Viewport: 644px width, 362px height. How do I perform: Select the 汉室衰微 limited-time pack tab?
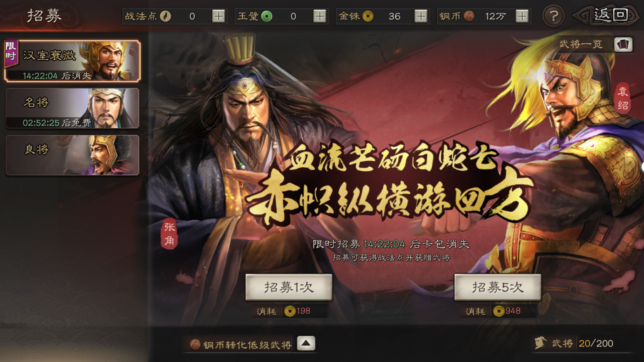pos(72,61)
